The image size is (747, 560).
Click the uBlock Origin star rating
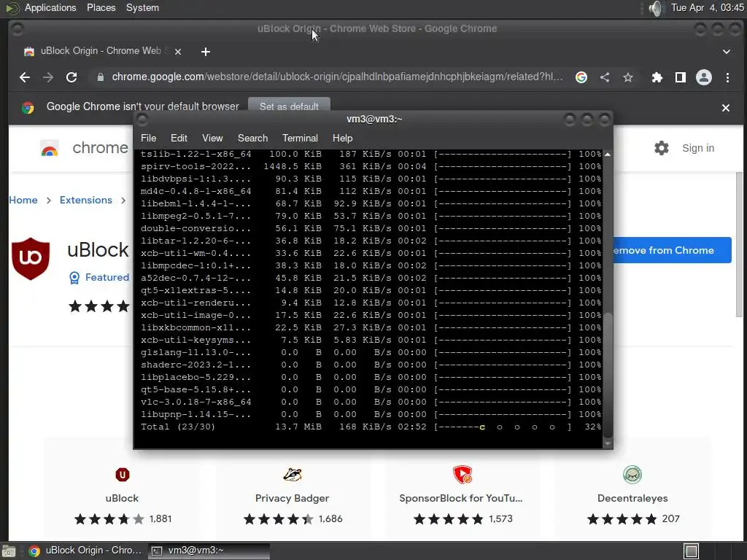pos(99,306)
